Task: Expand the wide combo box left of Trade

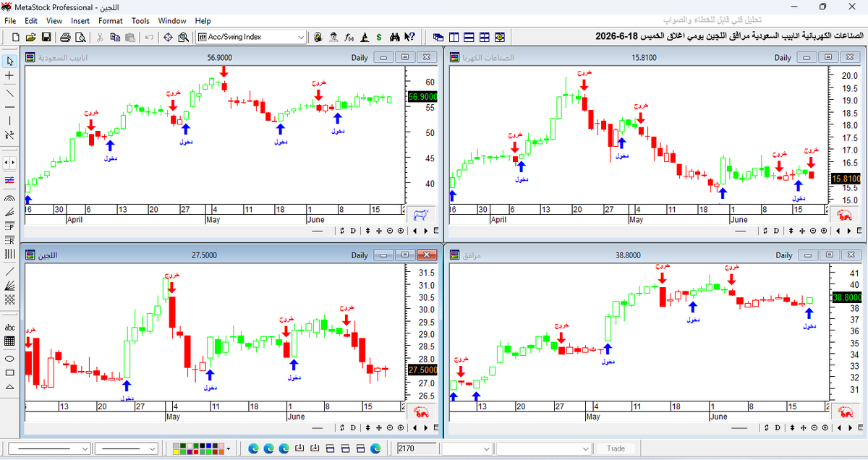Action: click(587, 448)
